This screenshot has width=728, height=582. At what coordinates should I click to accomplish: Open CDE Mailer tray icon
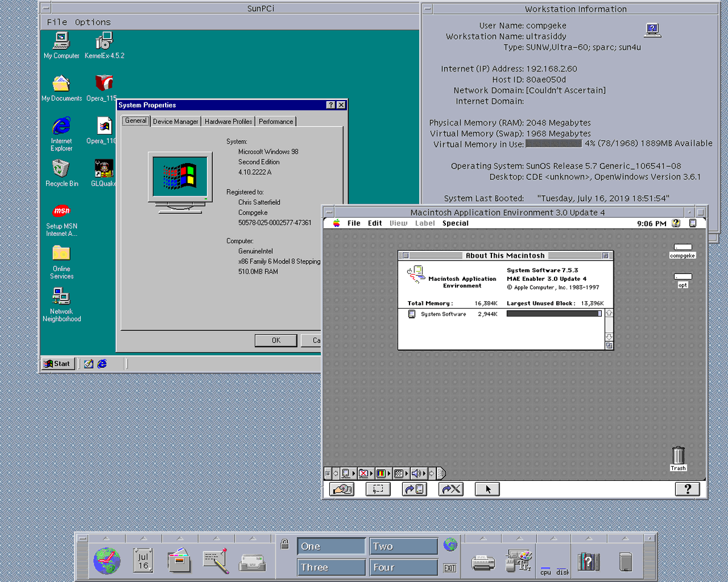(x=252, y=562)
